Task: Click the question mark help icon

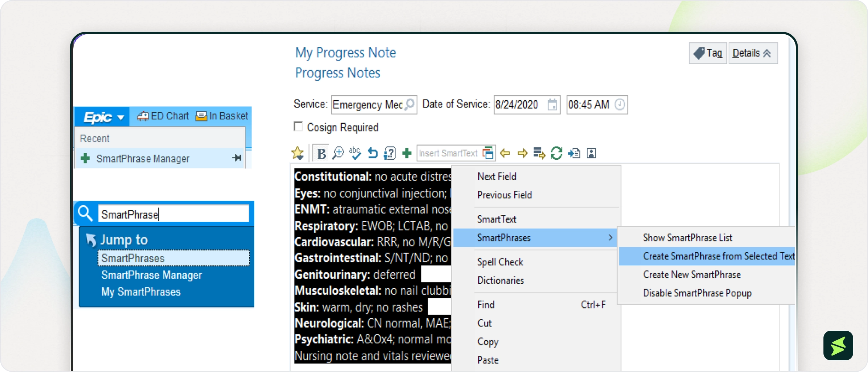Action: (389, 153)
